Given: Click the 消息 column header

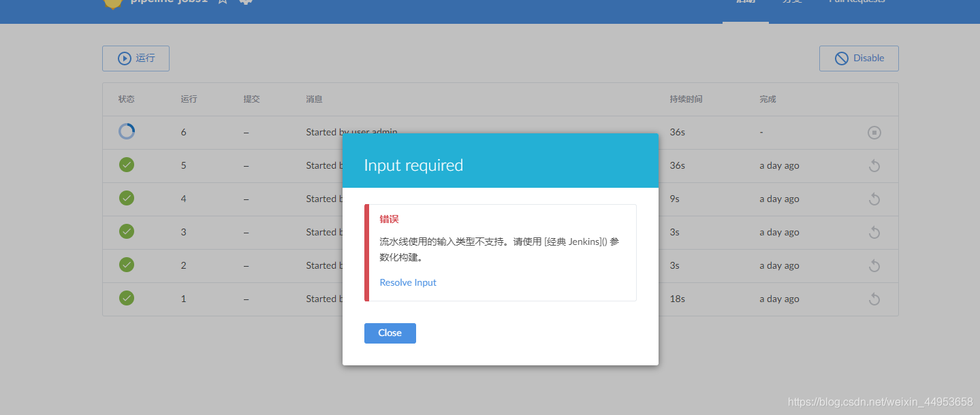Looking at the screenshot, I should pos(314,99).
